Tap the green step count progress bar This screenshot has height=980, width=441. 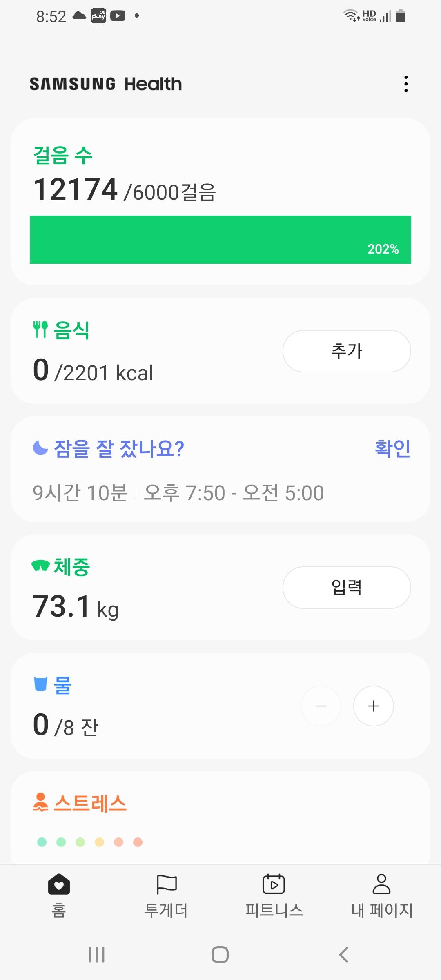(220, 240)
